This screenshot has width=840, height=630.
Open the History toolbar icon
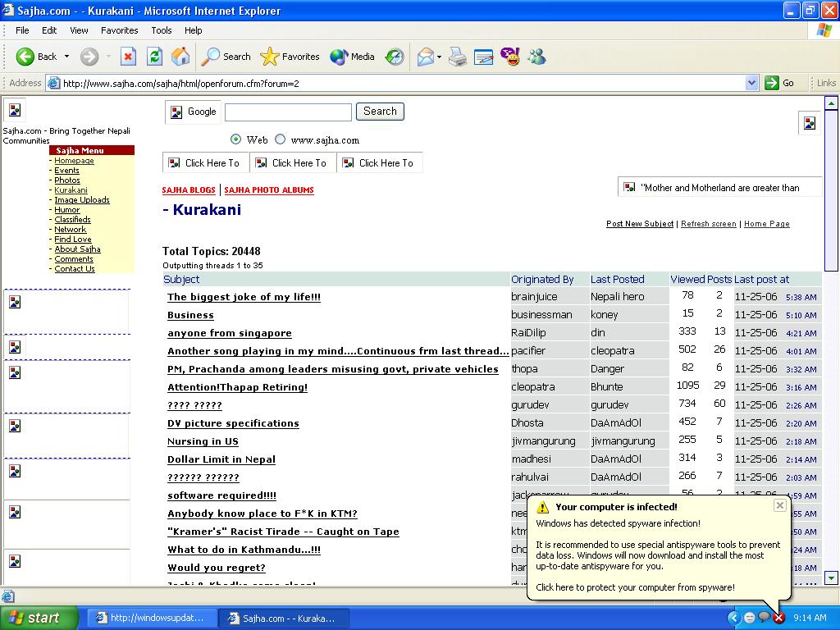click(x=395, y=57)
